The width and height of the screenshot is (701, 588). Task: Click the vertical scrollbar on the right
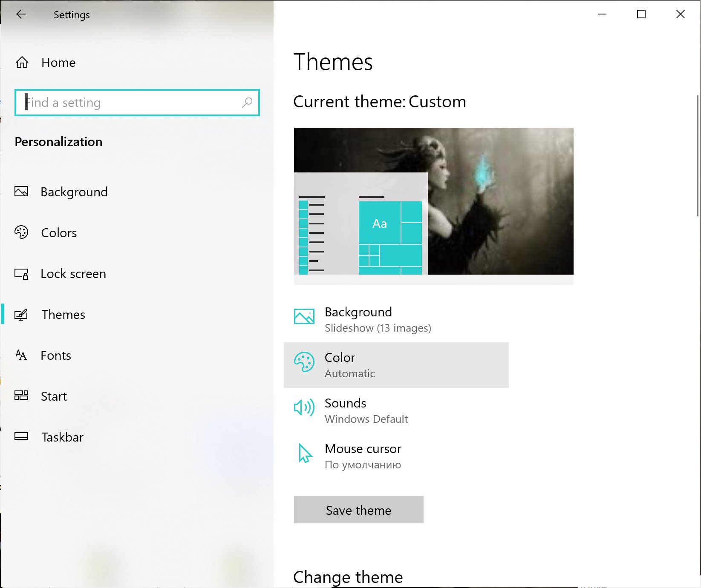[x=698, y=155]
